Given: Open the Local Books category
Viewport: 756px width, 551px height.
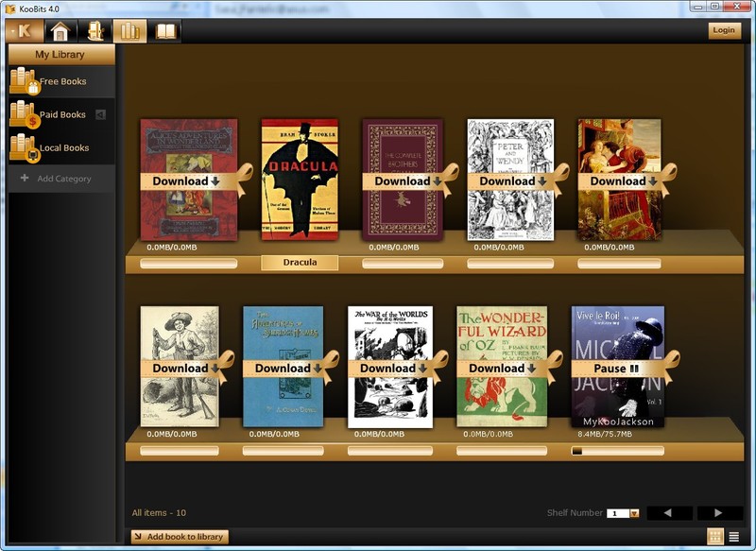Looking at the screenshot, I should 61,148.
